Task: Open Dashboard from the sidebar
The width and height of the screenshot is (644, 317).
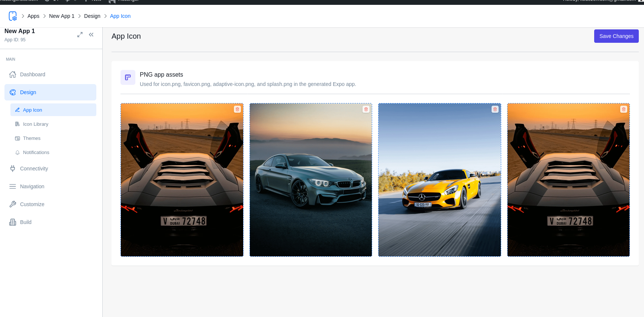Action: point(50,74)
